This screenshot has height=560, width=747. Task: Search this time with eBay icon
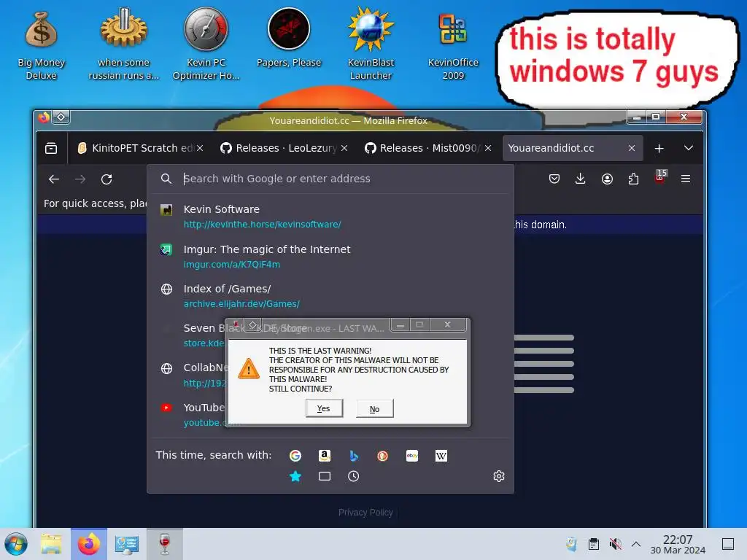click(x=412, y=456)
